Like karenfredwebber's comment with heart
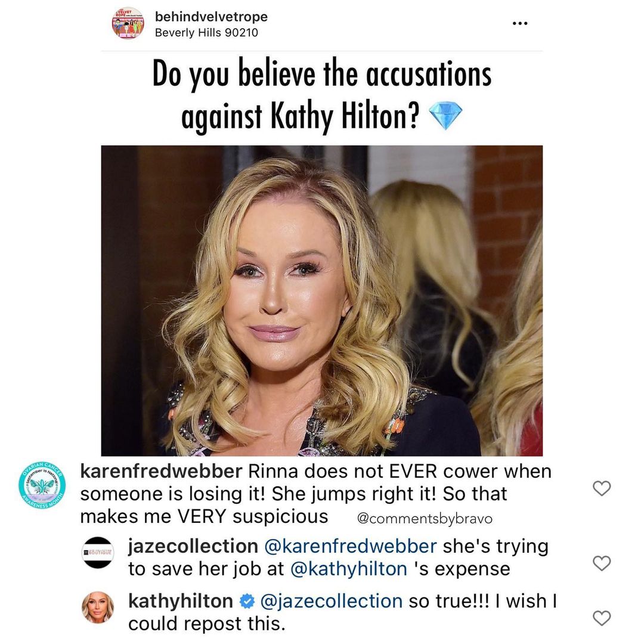Screen dimensions: 644x644 click(602, 488)
